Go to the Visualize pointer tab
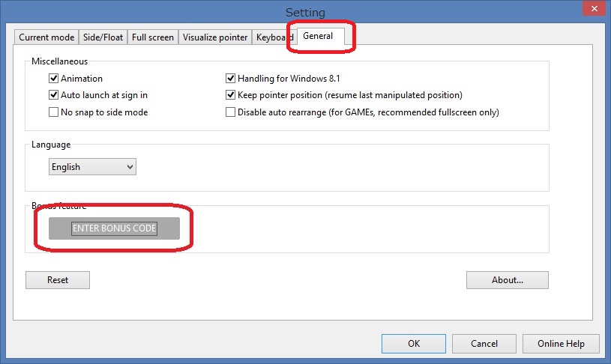 coord(215,37)
